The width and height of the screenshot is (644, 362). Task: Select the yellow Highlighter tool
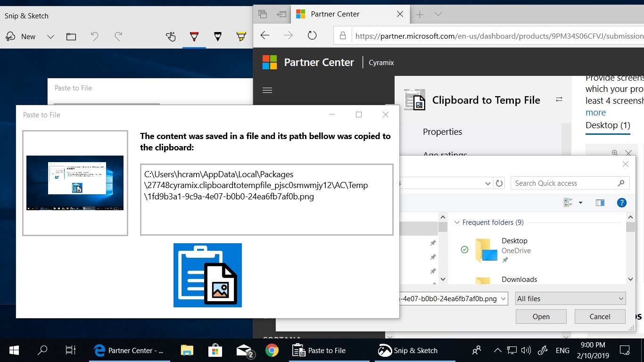[241, 36]
